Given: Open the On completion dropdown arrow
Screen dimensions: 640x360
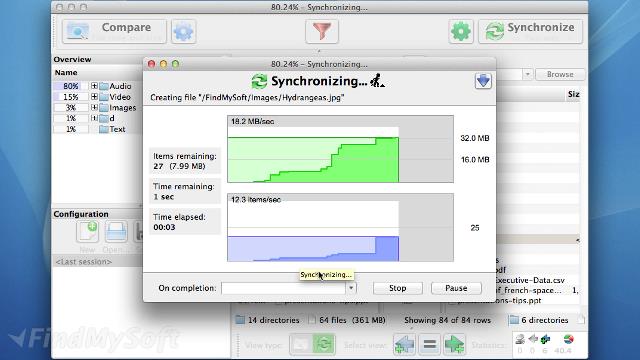Looking at the screenshot, I should pyautogui.click(x=351, y=288).
